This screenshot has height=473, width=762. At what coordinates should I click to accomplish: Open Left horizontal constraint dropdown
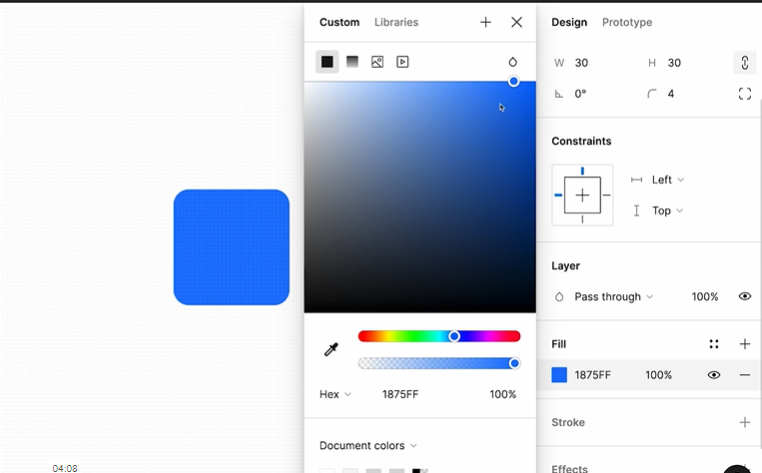[x=668, y=180]
